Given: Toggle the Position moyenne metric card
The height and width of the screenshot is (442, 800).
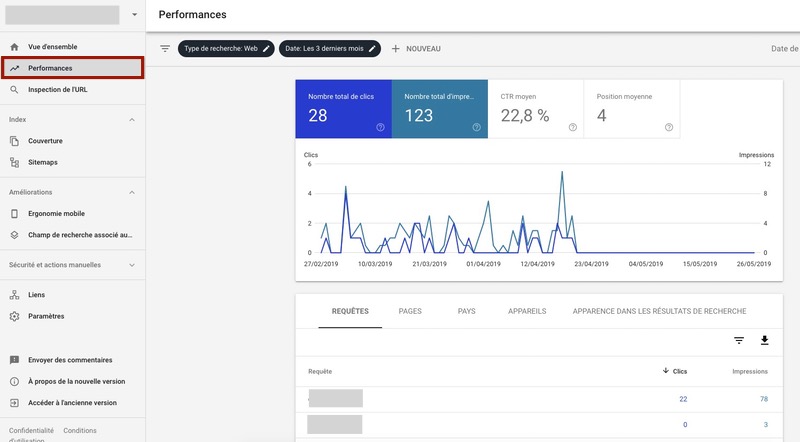Looking at the screenshot, I should pos(632,109).
